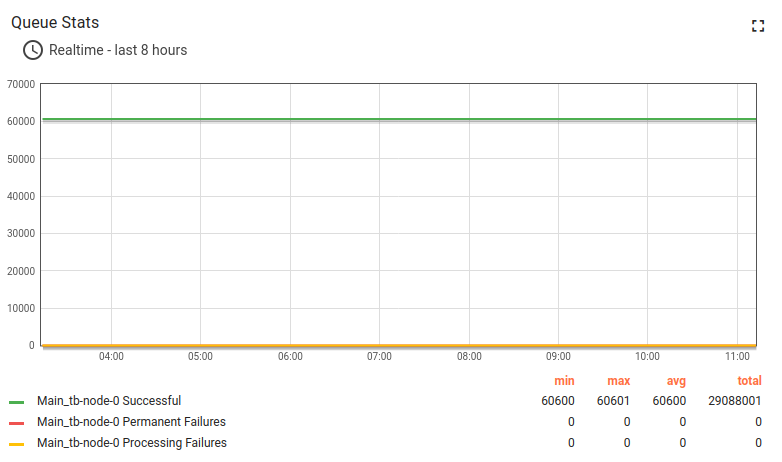This screenshot has height=462, width=782.
Task: Sort legend by total column header
Action: [x=749, y=381]
